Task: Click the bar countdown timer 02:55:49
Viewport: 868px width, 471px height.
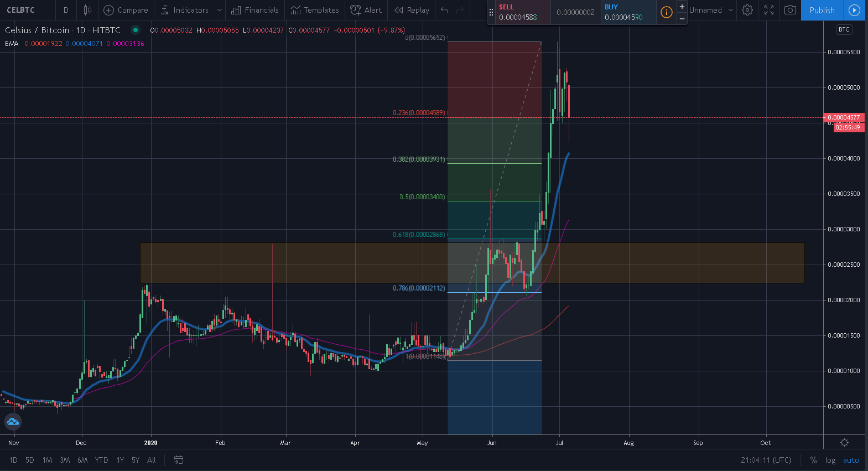Action: coord(848,127)
